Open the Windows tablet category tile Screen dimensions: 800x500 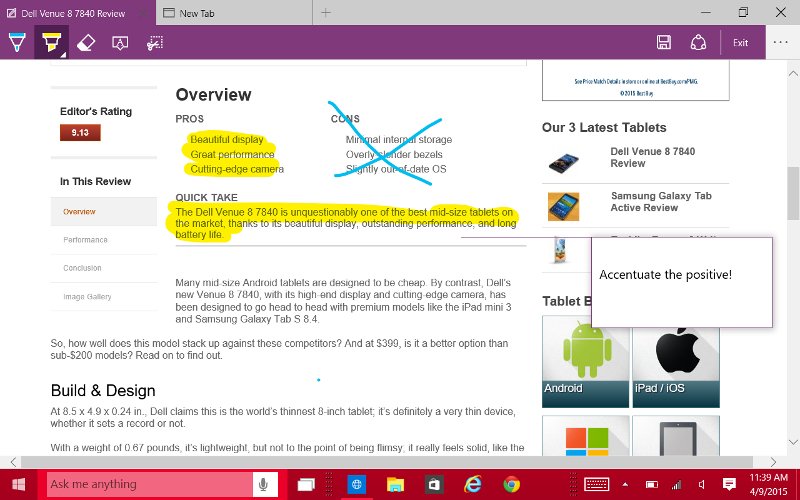coord(586,435)
